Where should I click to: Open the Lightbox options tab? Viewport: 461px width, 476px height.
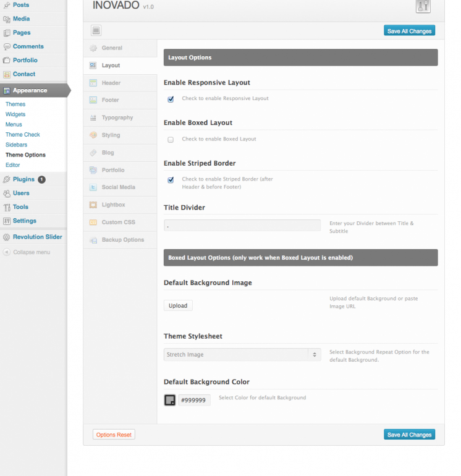pos(120,205)
